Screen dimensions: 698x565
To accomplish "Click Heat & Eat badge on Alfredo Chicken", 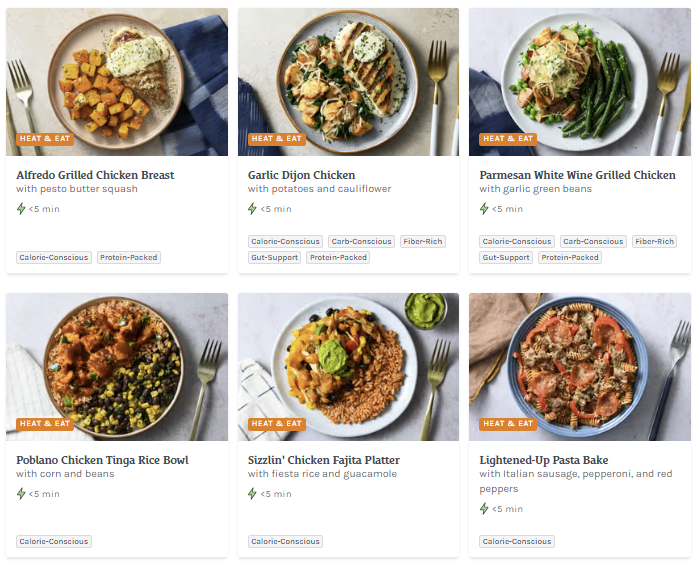I will [44, 139].
